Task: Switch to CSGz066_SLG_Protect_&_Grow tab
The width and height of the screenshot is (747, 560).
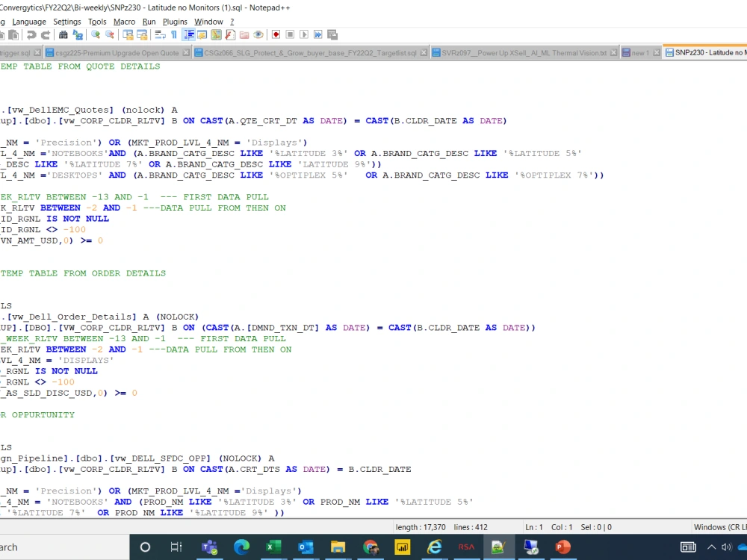Action: (x=310, y=53)
